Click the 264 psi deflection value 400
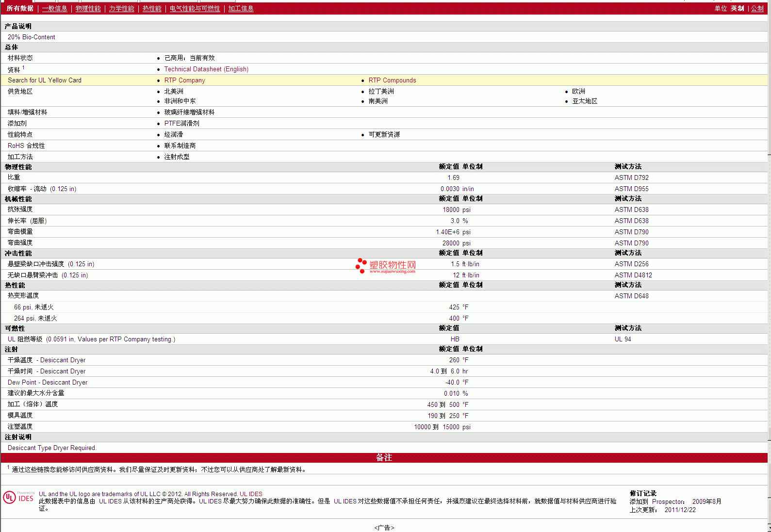The image size is (771, 532). pyautogui.click(x=454, y=318)
